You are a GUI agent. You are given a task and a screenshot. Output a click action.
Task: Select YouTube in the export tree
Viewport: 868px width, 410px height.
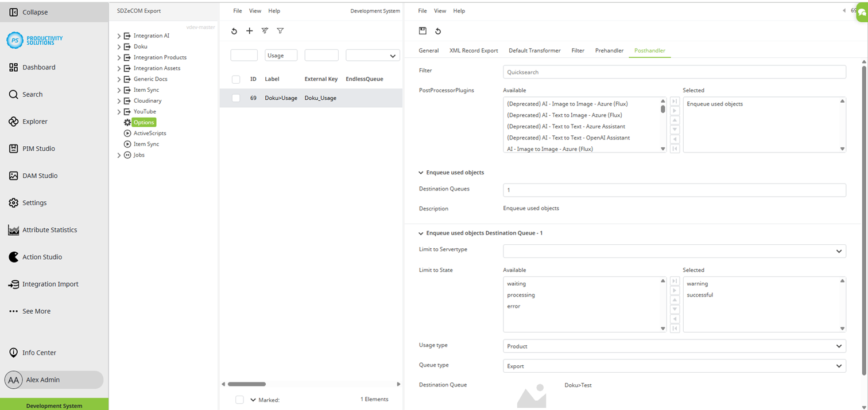(145, 112)
